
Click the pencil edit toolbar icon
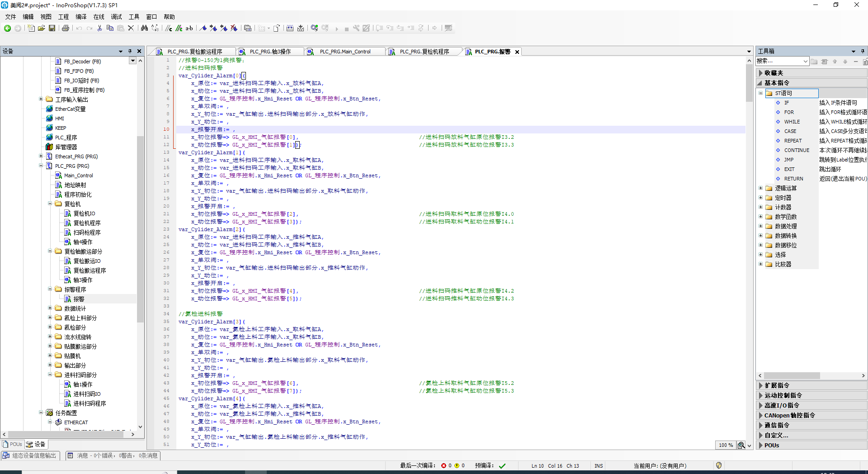[367, 28]
